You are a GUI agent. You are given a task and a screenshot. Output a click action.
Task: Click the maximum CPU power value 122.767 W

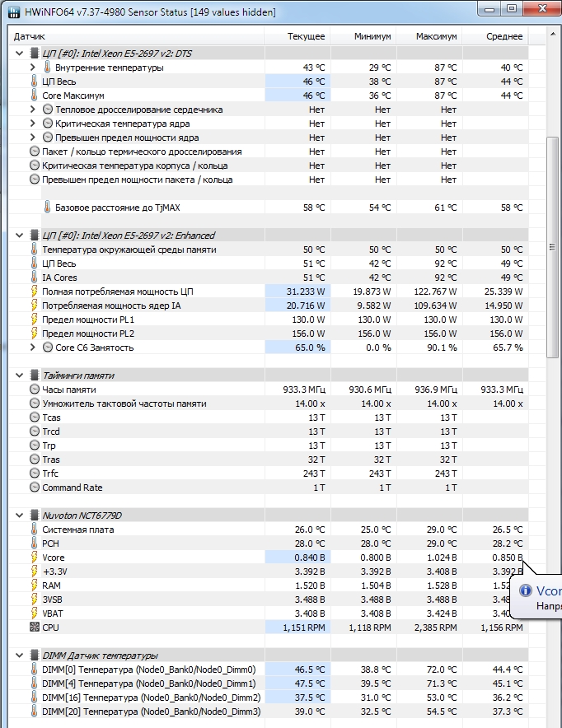pyautogui.click(x=435, y=292)
